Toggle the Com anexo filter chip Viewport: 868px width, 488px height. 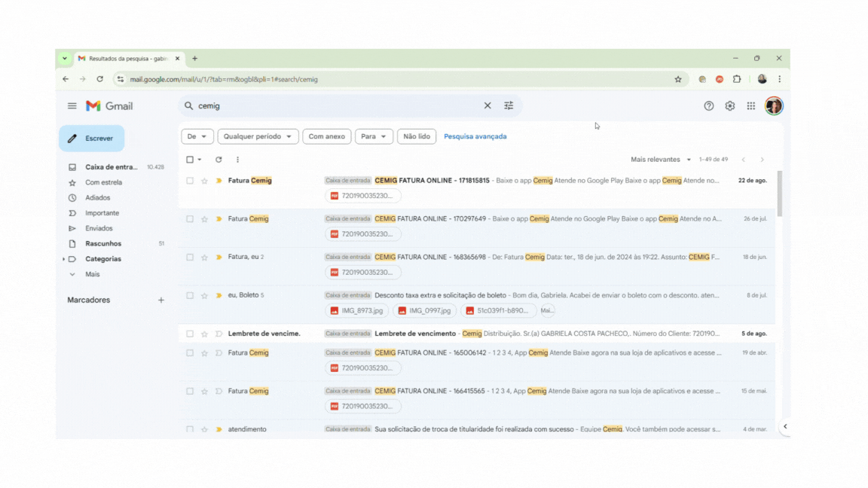[x=326, y=136]
